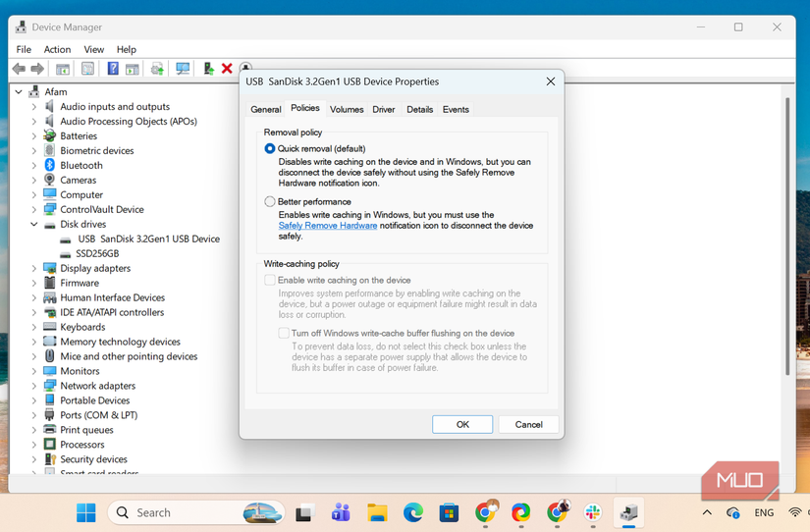Click the Back arrow in Device Manager toolbar
The width and height of the screenshot is (810, 532).
click(19, 69)
